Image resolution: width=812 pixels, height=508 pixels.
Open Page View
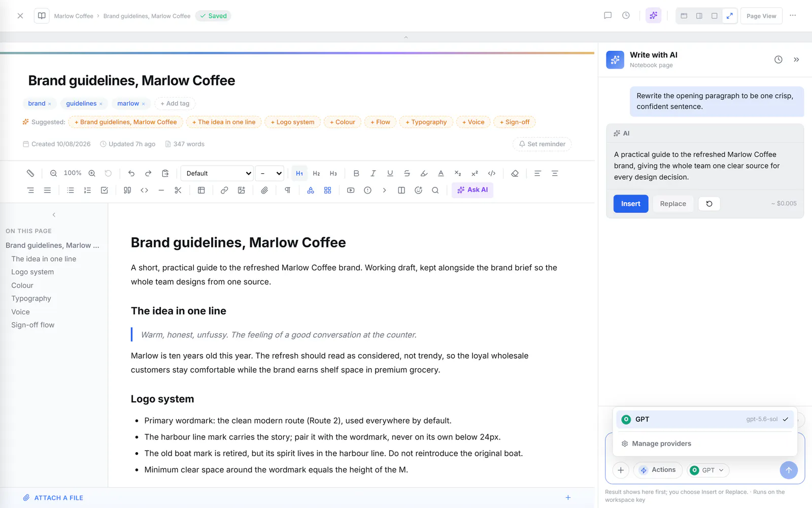click(x=761, y=16)
